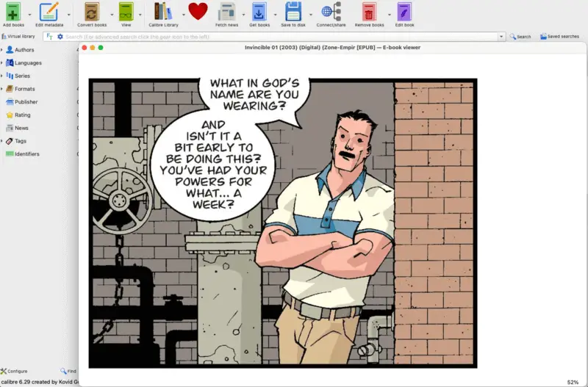Click the Publisher icon in the sidebar
Screen dimensions: 588x387
click(x=10, y=101)
